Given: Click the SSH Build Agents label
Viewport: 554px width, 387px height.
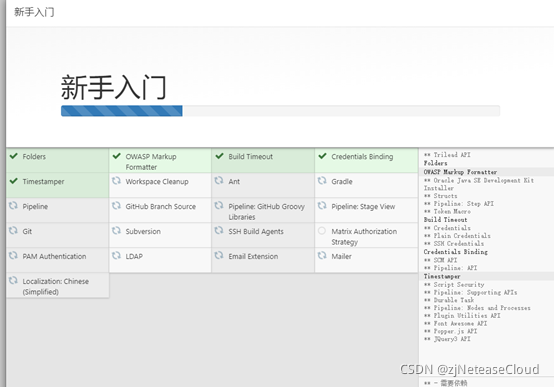Looking at the screenshot, I should pyautogui.click(x=256, y=231).
